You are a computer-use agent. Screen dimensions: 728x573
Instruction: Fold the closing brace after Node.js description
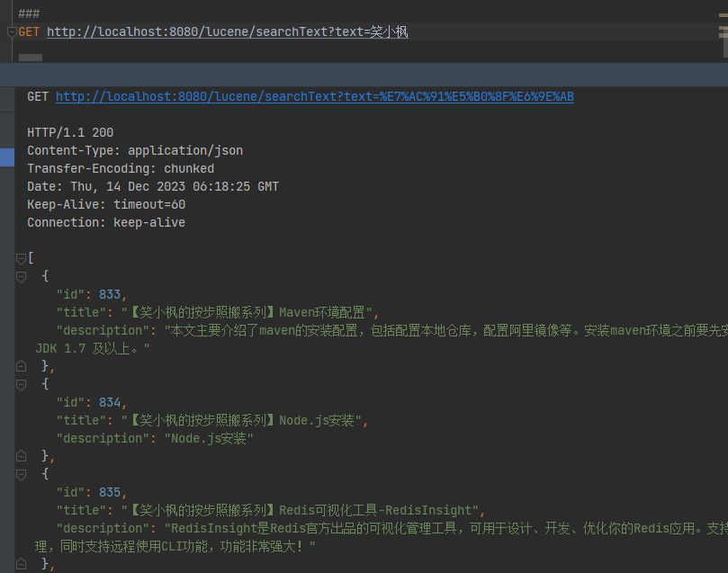[21, 456]
